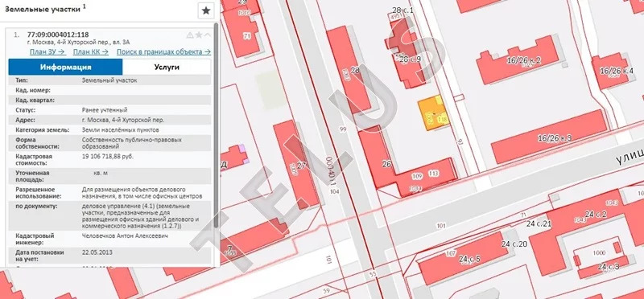644x299 pixels.
Task: Switch to the Услуги tab
Action: point(167,67)
